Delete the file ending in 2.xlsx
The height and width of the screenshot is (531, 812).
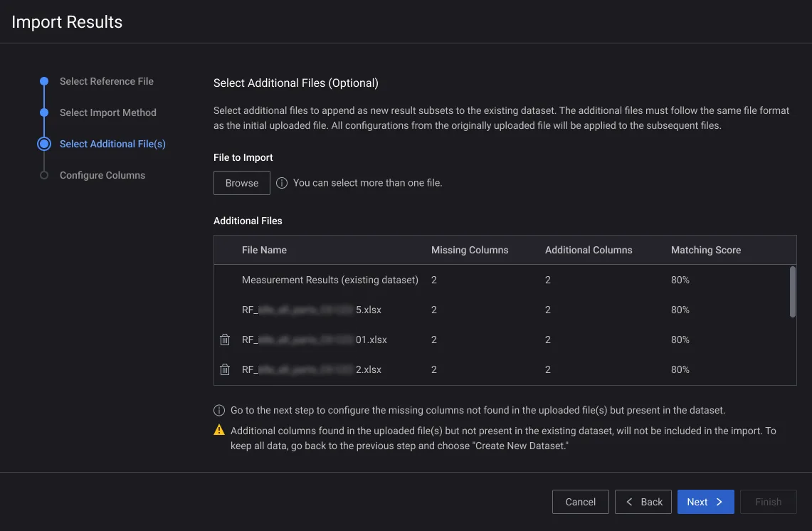point(225,369)
